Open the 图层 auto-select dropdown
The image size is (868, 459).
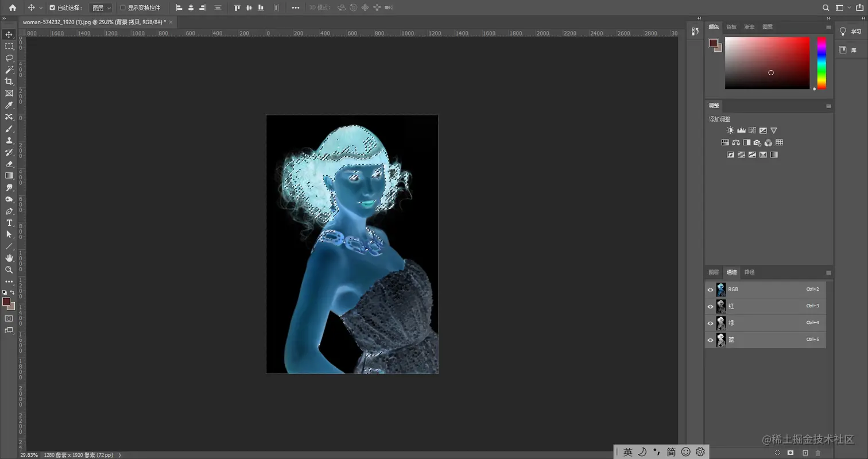pos(101,8)
